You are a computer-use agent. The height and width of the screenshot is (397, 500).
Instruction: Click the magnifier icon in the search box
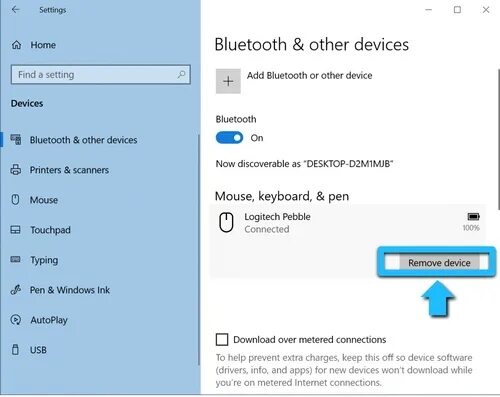(181, 74)
